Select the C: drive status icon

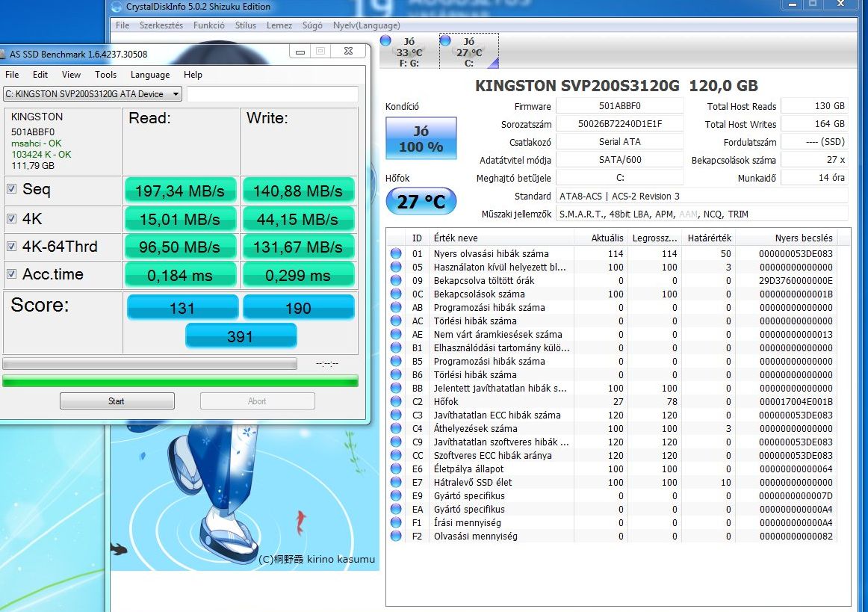[445, 40]
